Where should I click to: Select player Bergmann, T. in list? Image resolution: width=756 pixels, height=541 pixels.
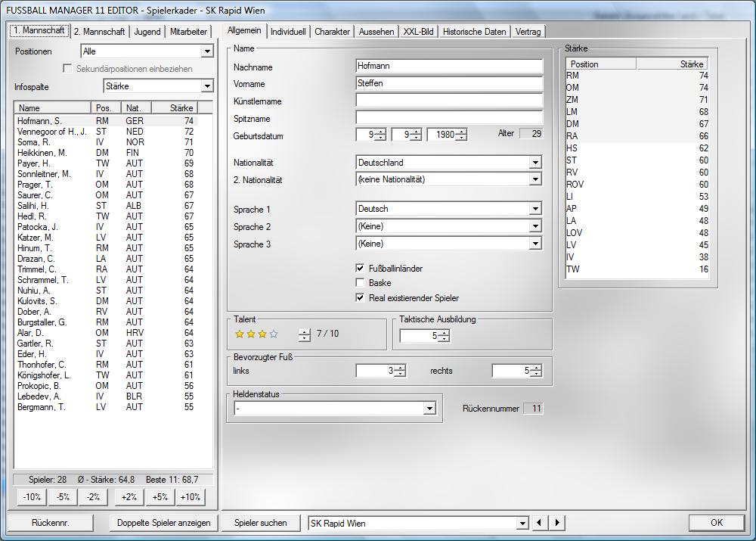[106, 407]
